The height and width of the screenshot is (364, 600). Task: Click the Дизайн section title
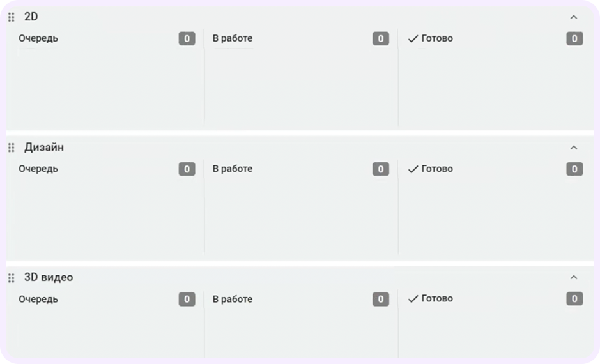44,148
